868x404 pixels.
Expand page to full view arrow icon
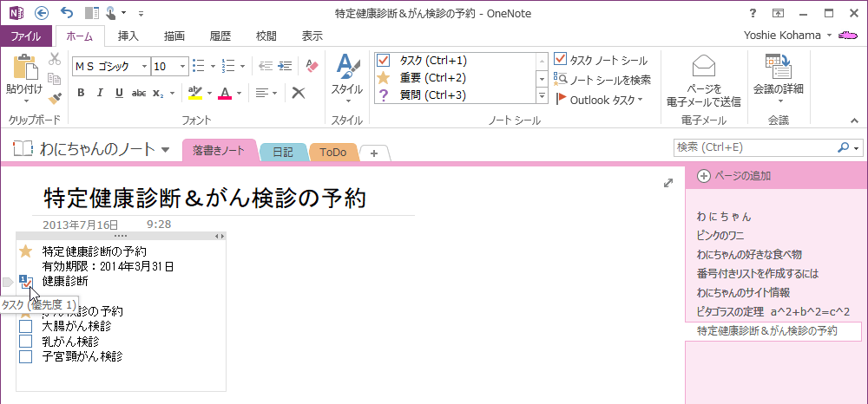tap(668, 182)
